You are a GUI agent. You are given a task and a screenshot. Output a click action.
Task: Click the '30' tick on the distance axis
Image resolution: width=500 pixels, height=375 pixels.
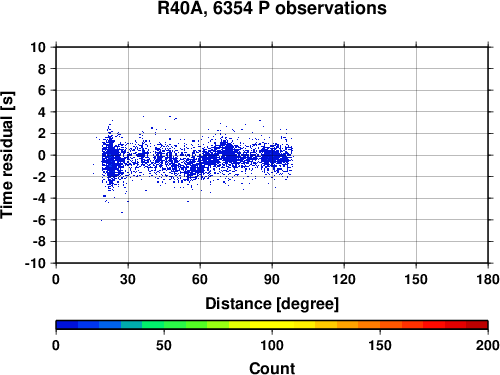(128, 279)
